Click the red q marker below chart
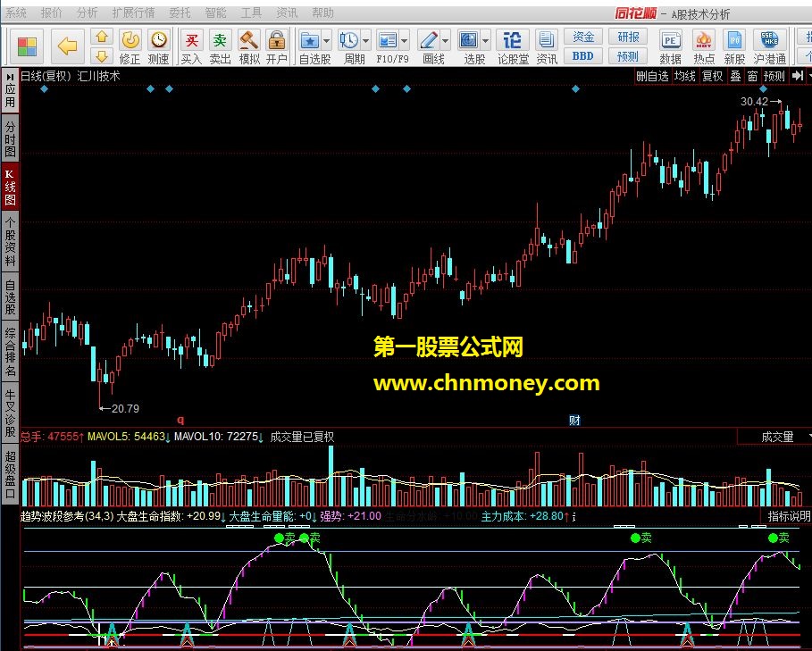This screenshot has width=812, height=651. [x=180, y=420]
